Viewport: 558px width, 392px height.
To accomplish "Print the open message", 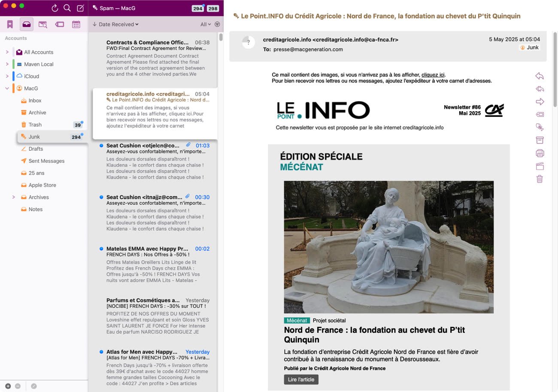I will [540, 153].
